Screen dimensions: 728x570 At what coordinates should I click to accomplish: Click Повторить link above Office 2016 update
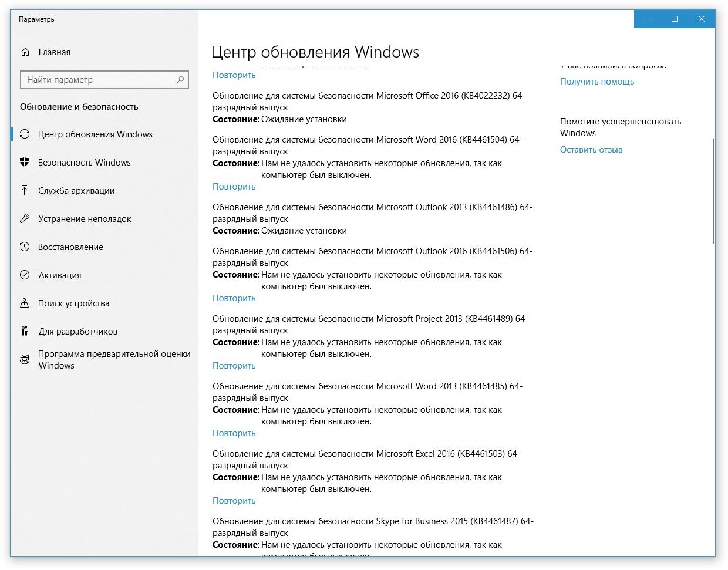point(234,75)
